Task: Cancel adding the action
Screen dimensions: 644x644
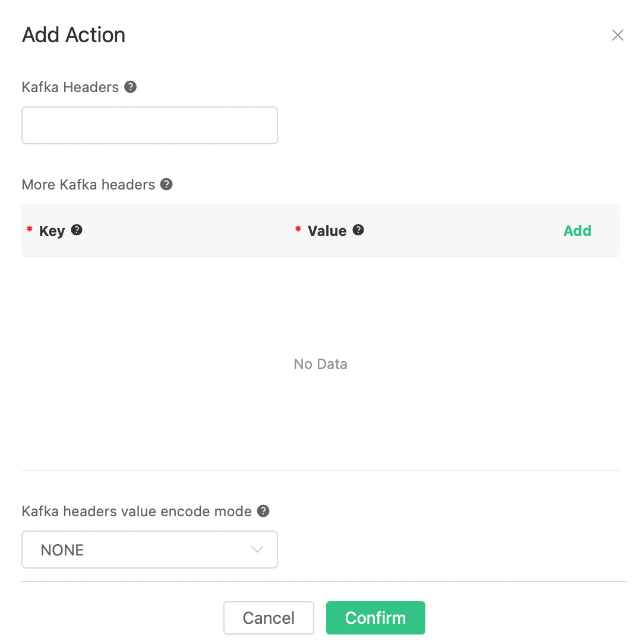Action: [x=269, y=618]
